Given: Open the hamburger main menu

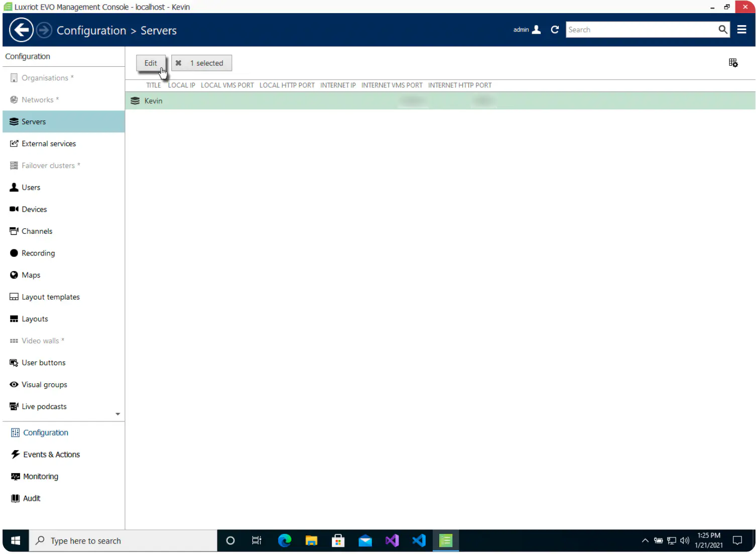Looking at the screenshot, I should 741,30.
